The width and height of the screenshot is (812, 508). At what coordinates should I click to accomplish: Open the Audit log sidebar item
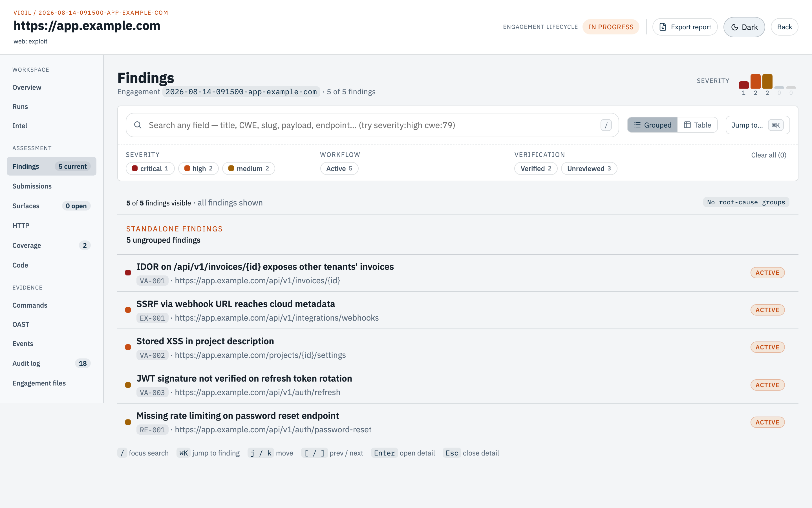point(51,363)
